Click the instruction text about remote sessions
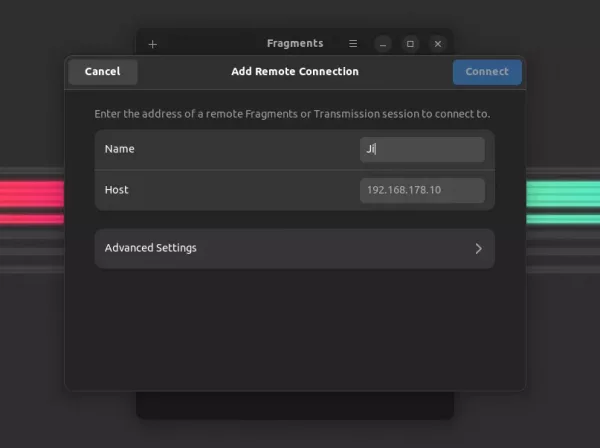The height and width of the screenshot is (448, 600). pos(292,114)
